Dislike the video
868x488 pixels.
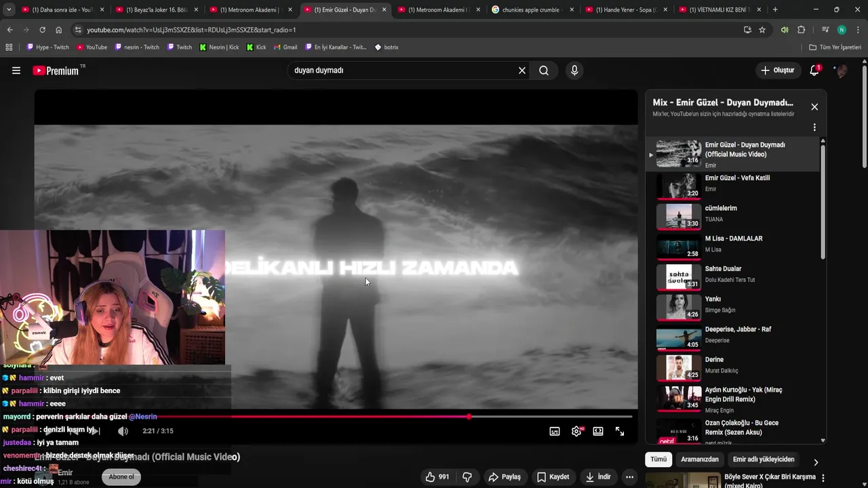pyautogui.click(x=467, y=477)
